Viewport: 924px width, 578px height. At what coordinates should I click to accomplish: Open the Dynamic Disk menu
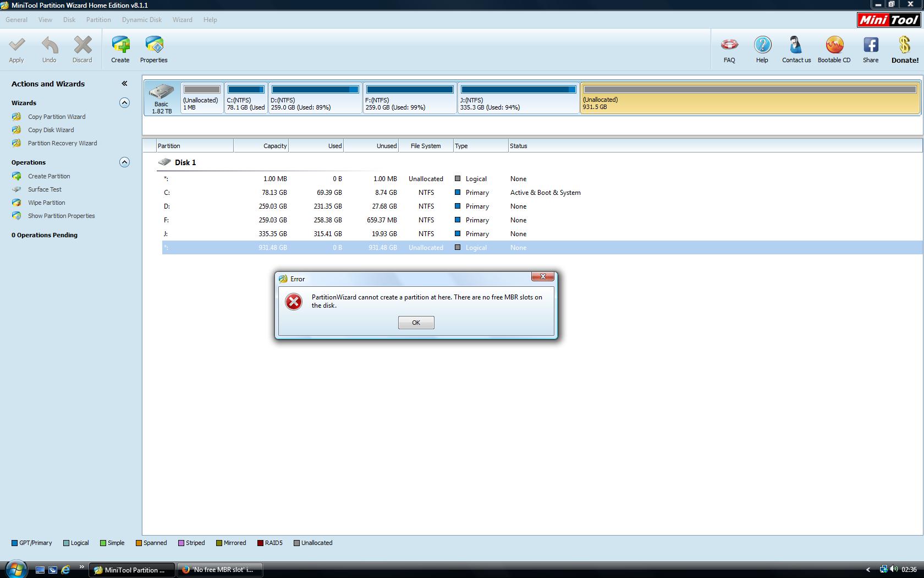click(142, 20)
